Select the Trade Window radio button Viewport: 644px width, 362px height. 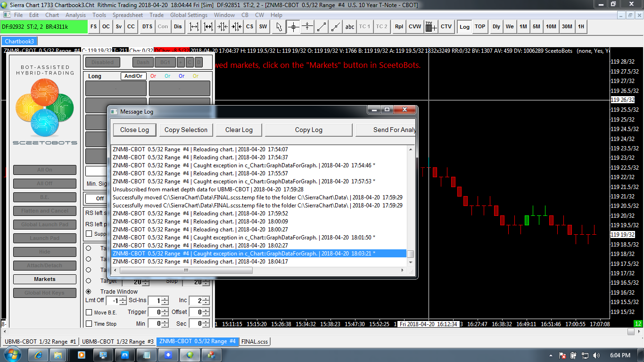[88, 292]
